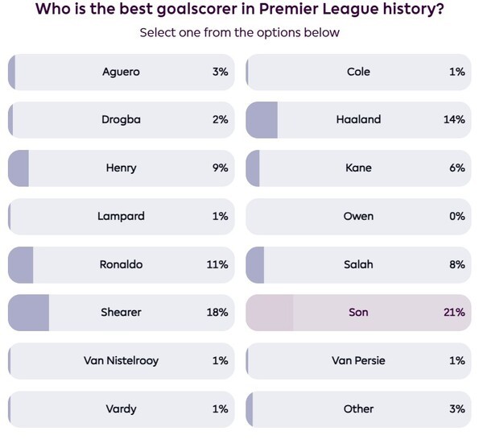The image size is (483, 448).
Task: Click the 'Select one from the options below' text
Action: point(240,33)
